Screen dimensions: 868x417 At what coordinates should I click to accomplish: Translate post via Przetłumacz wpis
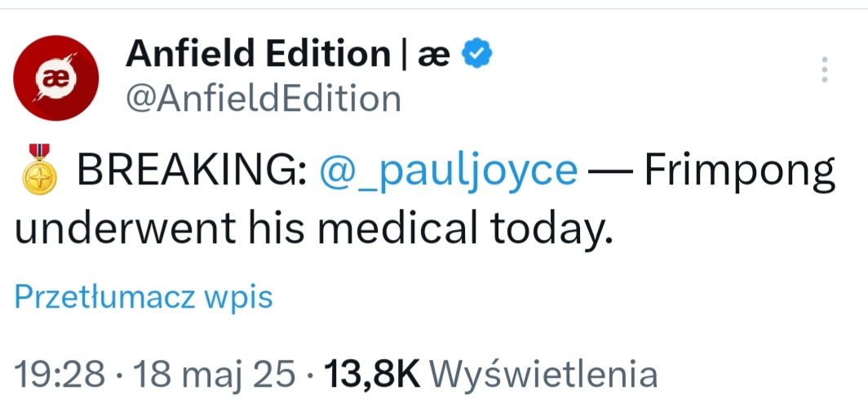pos(144,297)
